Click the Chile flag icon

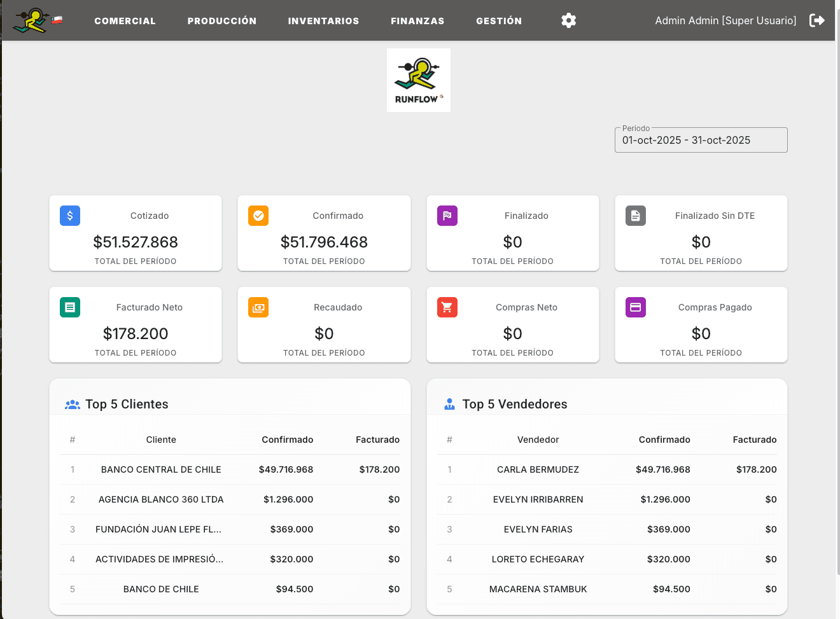[x=57, y=20]
